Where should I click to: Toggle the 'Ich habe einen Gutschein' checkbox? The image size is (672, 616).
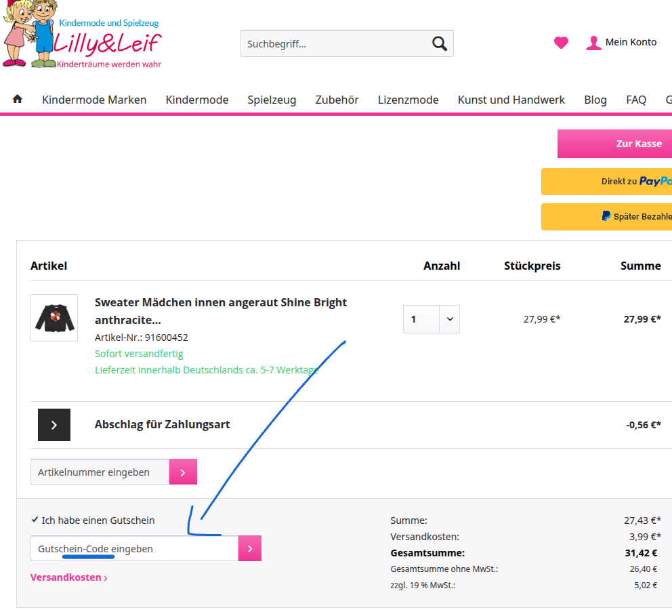pyautogui.click(x=35, y=520)
